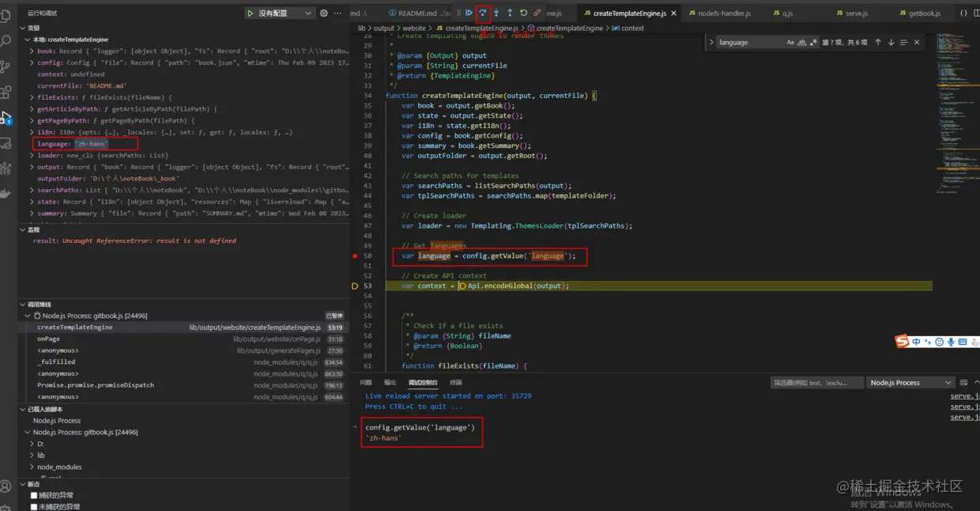This screenshot has width=980, height=511.
Task: Expand the config variable in Variables
Action: 32,62
